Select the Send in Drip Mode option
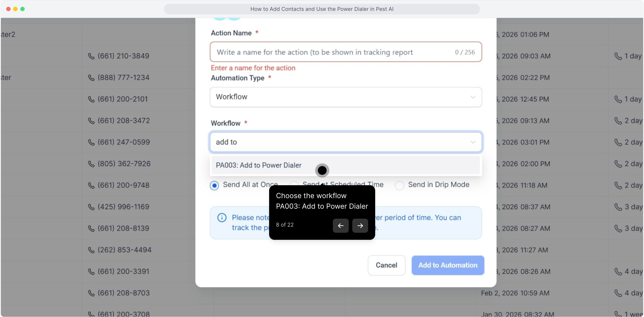 pos(400,186)
